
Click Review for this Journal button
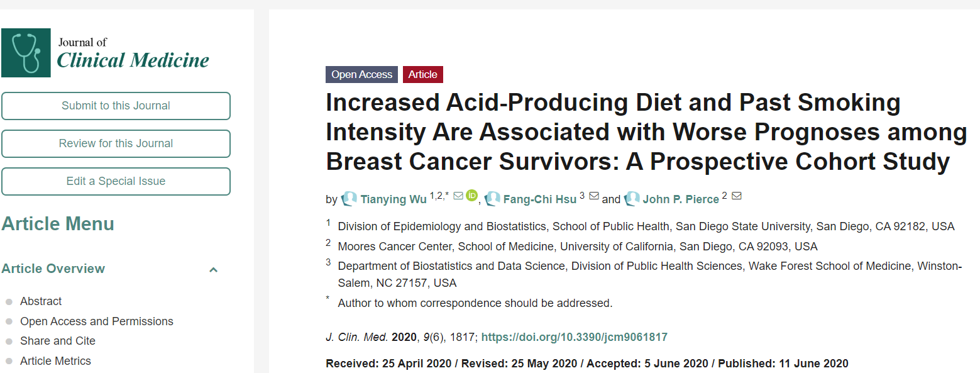pyautogui.click(x=116, y=143)
